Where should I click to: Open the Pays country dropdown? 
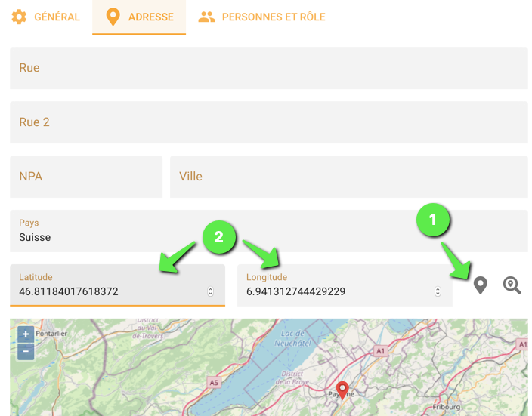tap(268, 231)
